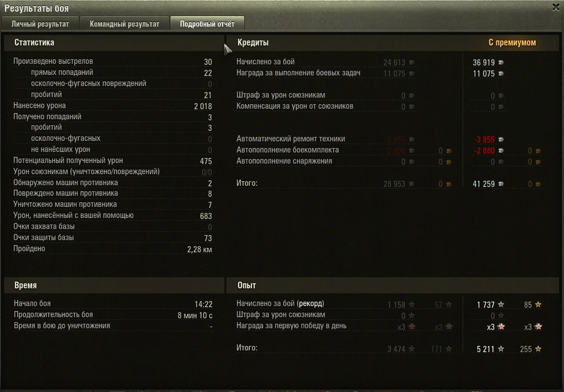This screenshot has height=392, width=564.
Task: Click Повреждено машин противника row
Action: [113, 194]
